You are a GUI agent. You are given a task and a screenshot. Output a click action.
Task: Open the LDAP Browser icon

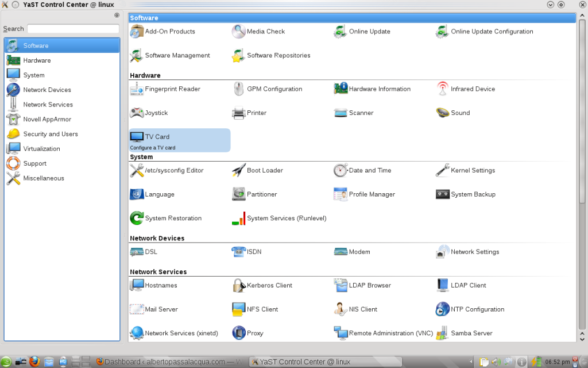point(341,285)
